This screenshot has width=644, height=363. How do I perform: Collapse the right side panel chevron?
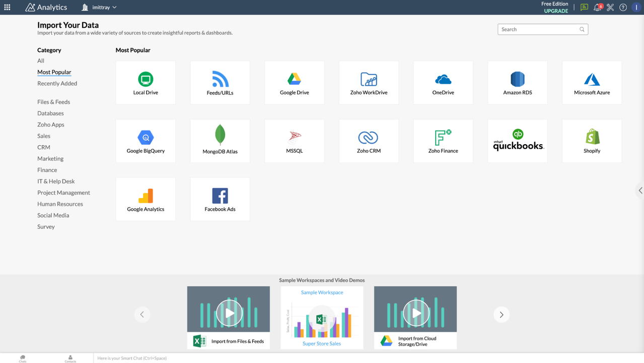[640, 191]
